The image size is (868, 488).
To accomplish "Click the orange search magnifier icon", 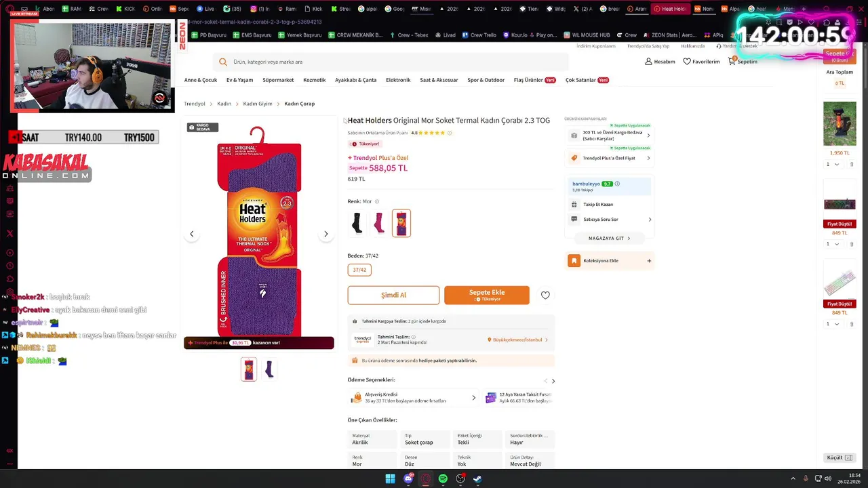I will [x=223, y=62].
